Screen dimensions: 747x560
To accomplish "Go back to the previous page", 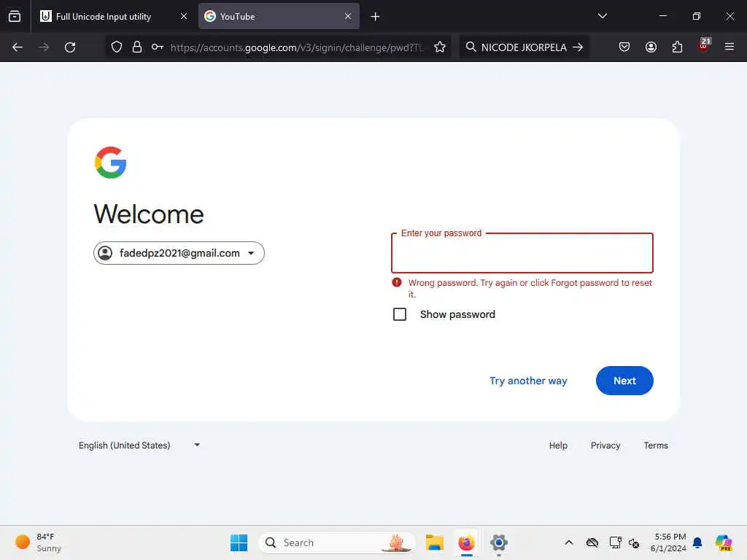I will coord(18,47).
